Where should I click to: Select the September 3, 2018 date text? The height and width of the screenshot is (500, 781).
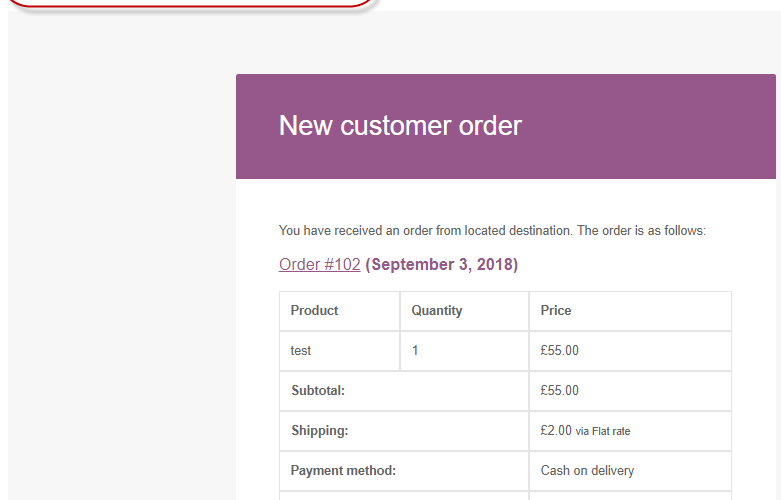pos(442,264)
